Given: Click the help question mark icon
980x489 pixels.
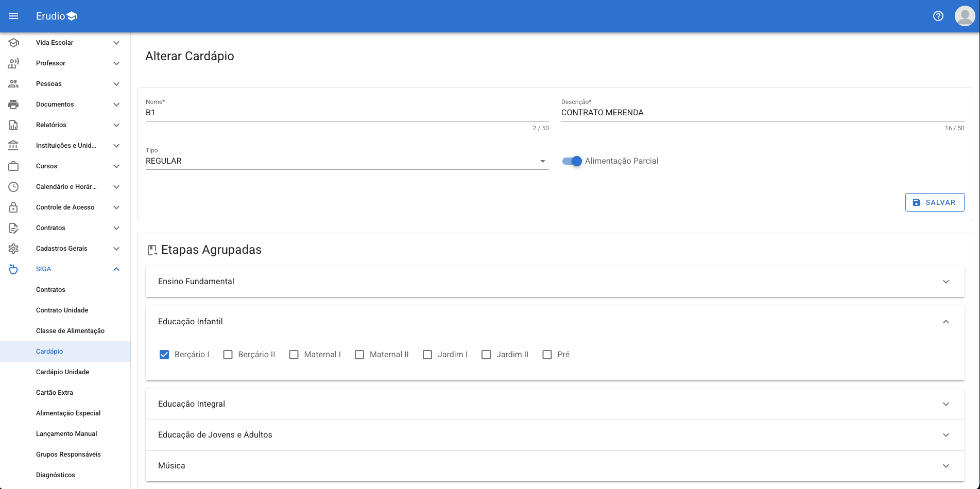Looking at the screenshot, I should click(x=938, y=16).
